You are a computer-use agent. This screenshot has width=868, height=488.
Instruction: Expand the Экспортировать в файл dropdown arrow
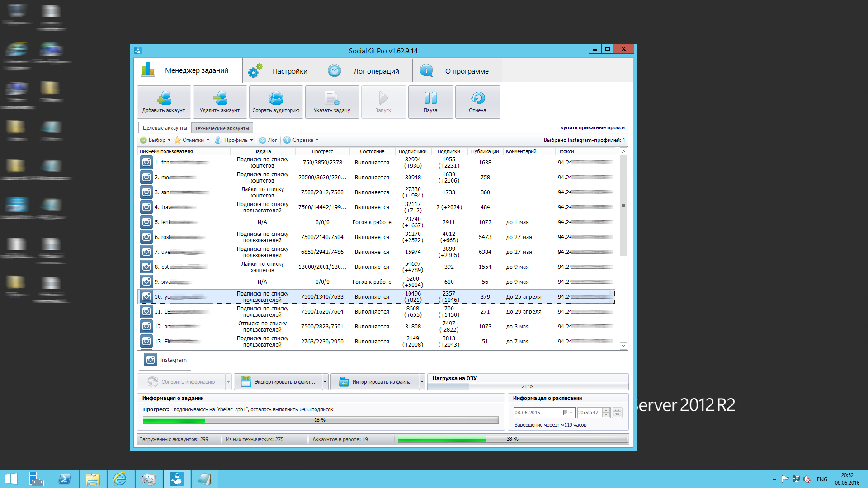coord(325,382)
